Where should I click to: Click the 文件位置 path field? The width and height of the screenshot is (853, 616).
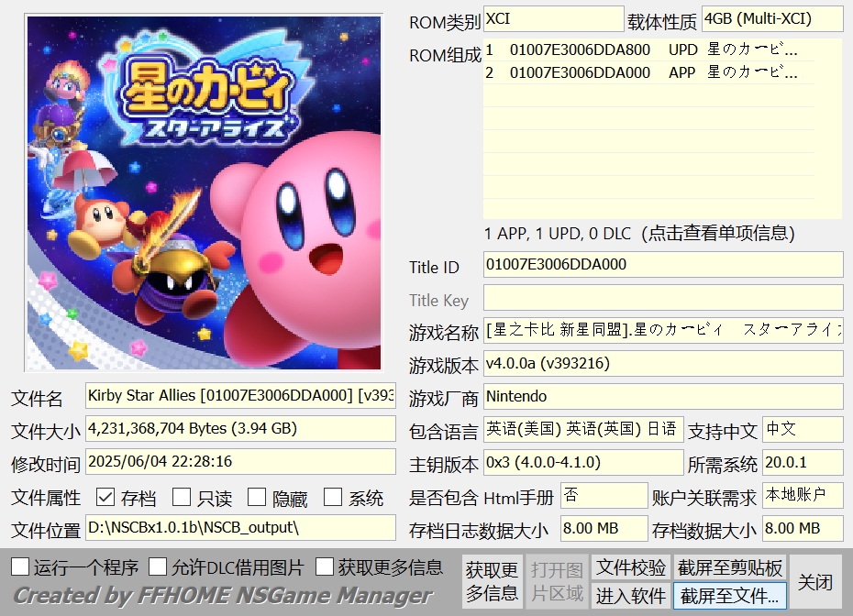click(x=240, y=527)
